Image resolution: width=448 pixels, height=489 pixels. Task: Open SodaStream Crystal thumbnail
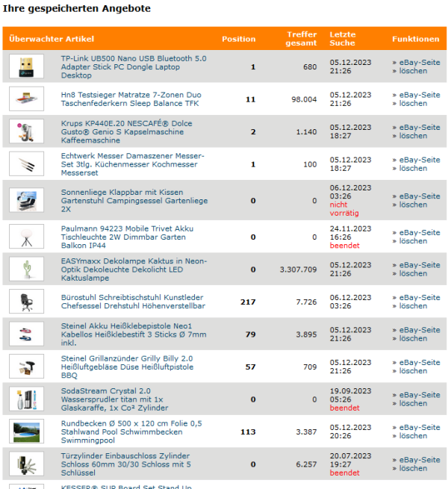coord(27,399)
